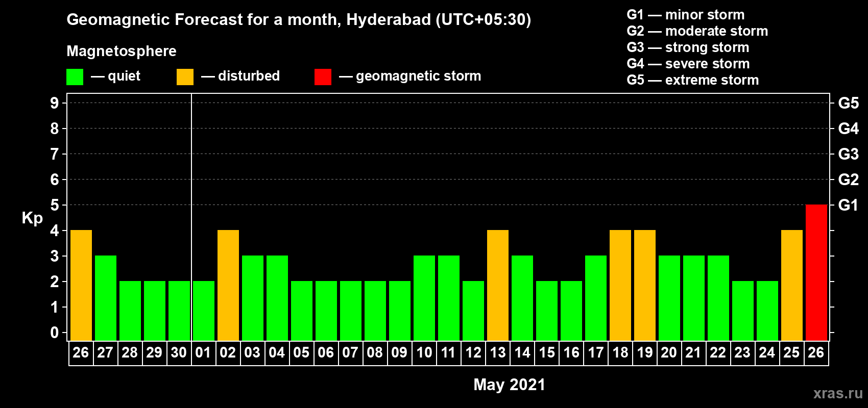
Task: Click the Kp axis value 3
Action: 55,256
